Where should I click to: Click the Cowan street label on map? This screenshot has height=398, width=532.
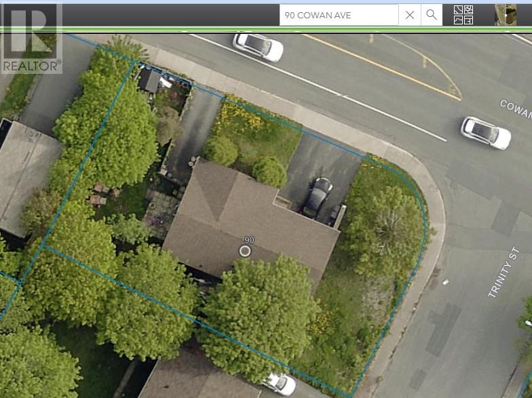[516, 109]
